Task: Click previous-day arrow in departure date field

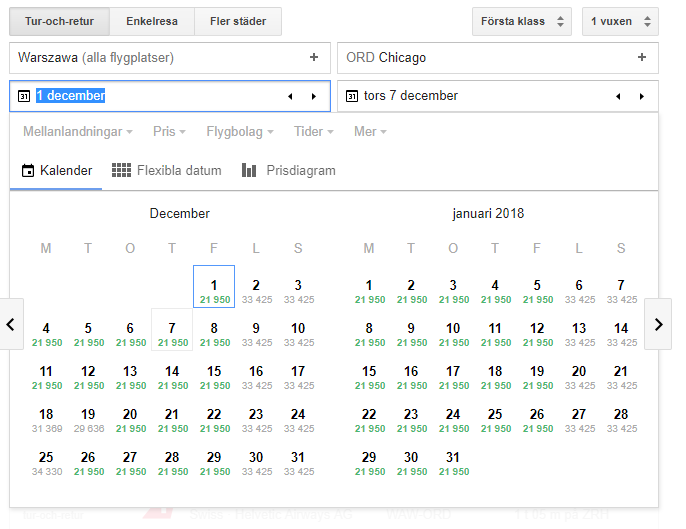Action: pos(290,96)
